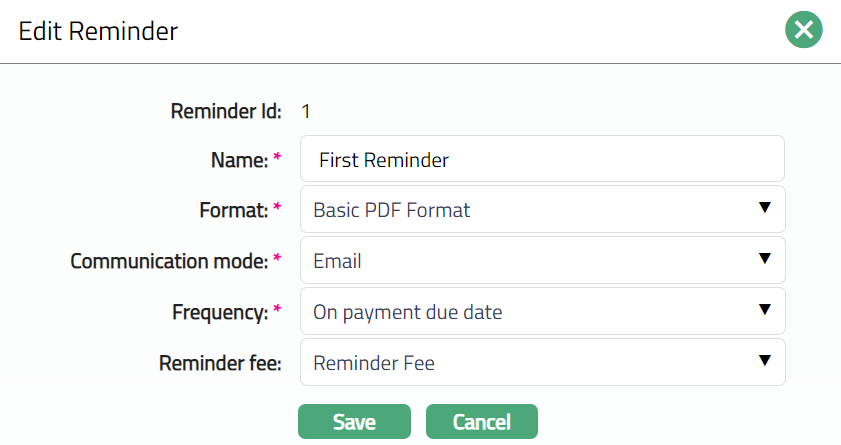
Task: Click the Communication mode label
Action: pyautogui.click(x=168, y=261)
